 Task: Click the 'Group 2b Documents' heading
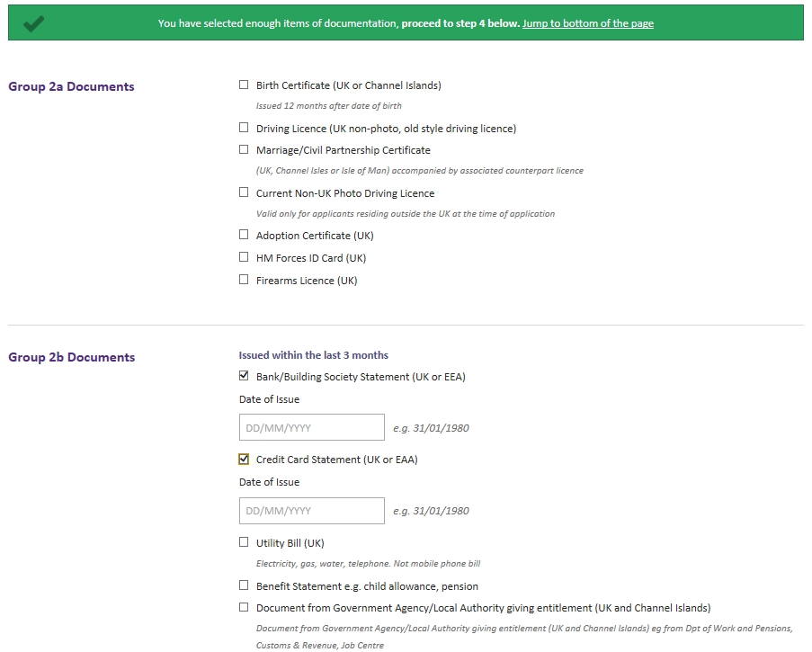(71, 357)
